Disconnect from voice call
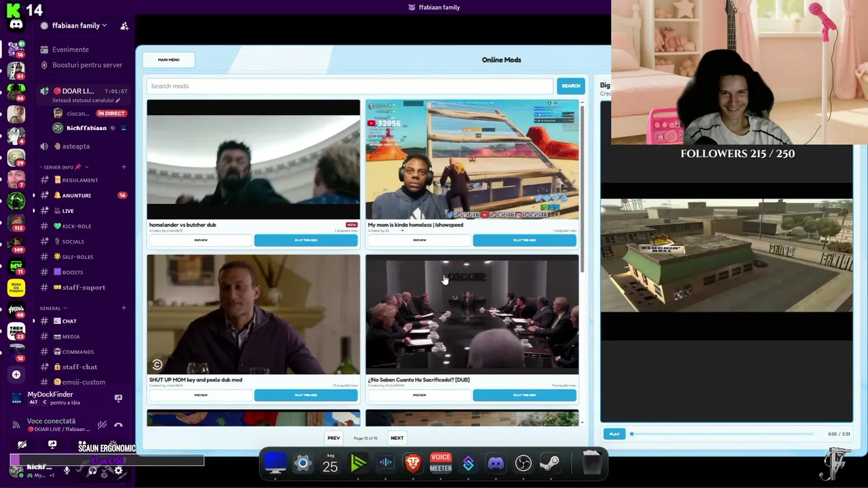This screenshot has height=488, width=868. [119, 425]
